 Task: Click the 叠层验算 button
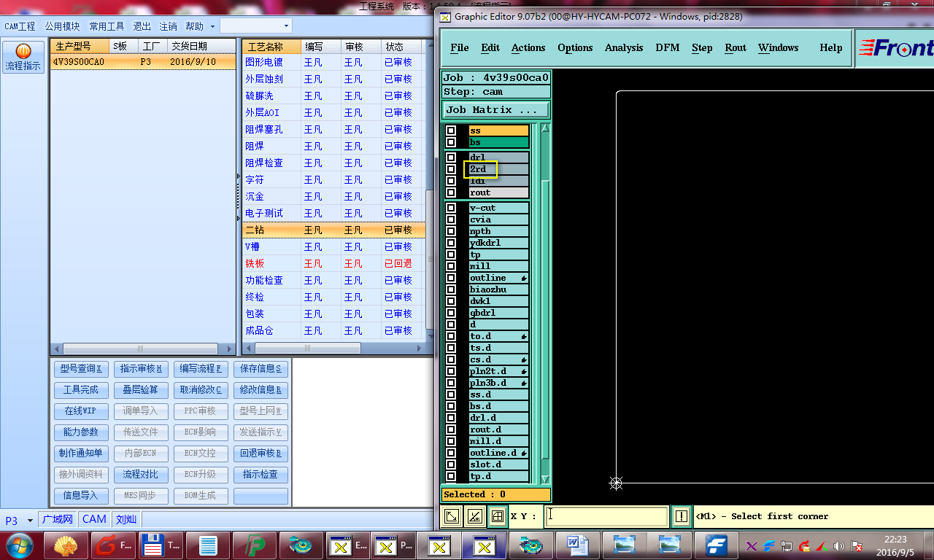142,389
